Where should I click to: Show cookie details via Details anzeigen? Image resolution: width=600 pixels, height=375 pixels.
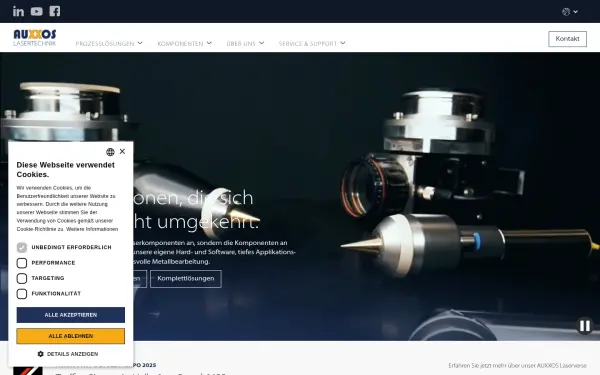point(68,354)
